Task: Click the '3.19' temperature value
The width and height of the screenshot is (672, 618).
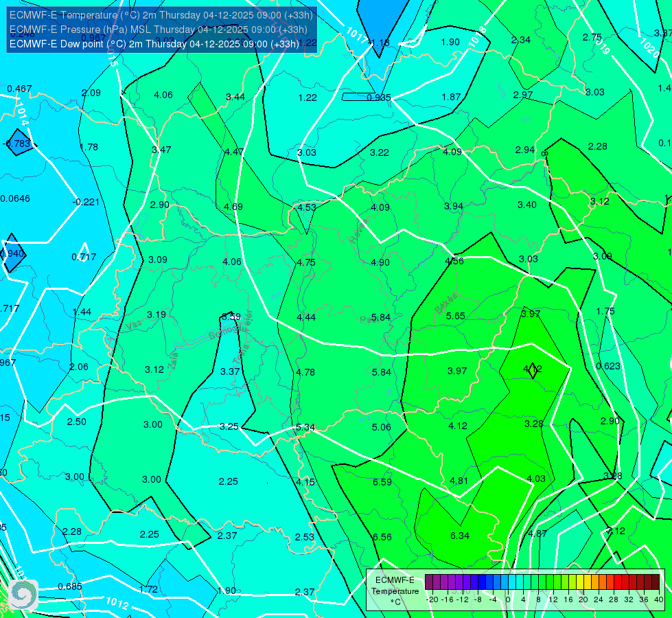Action: tap(157, 314)
